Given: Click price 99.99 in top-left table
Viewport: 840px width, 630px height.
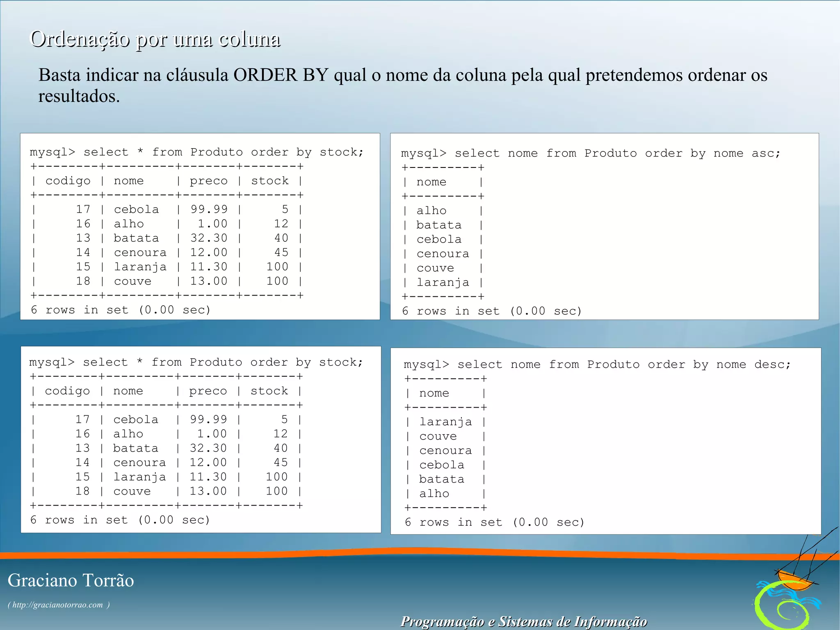Looking at the screenshot, I should pyautogui.click(x=209, y=209).
